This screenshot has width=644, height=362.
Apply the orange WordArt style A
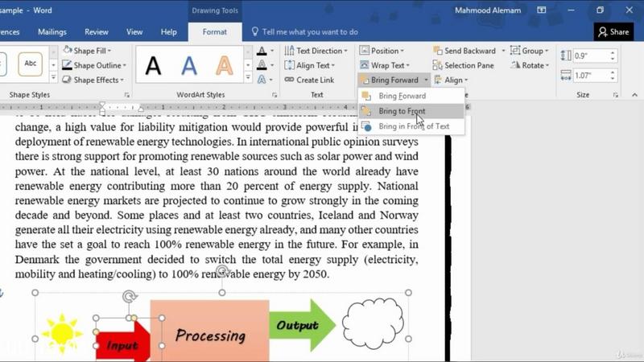pyautogui.click(x=225, y=65)
